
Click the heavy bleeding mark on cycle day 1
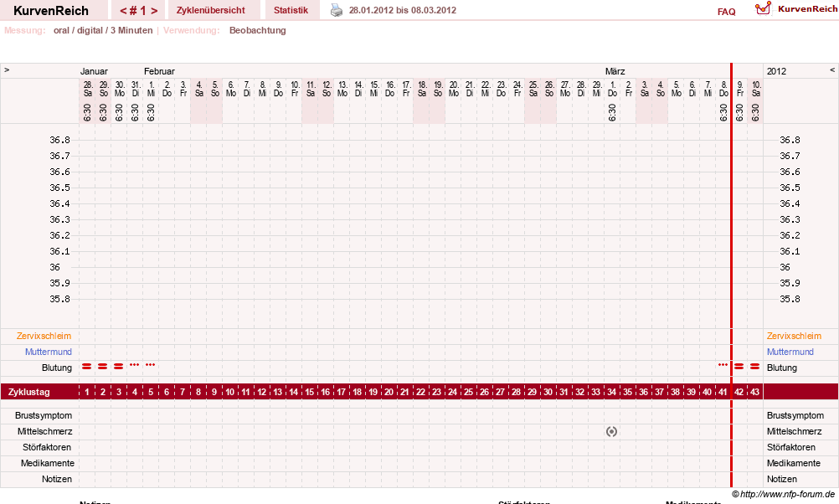87,366
